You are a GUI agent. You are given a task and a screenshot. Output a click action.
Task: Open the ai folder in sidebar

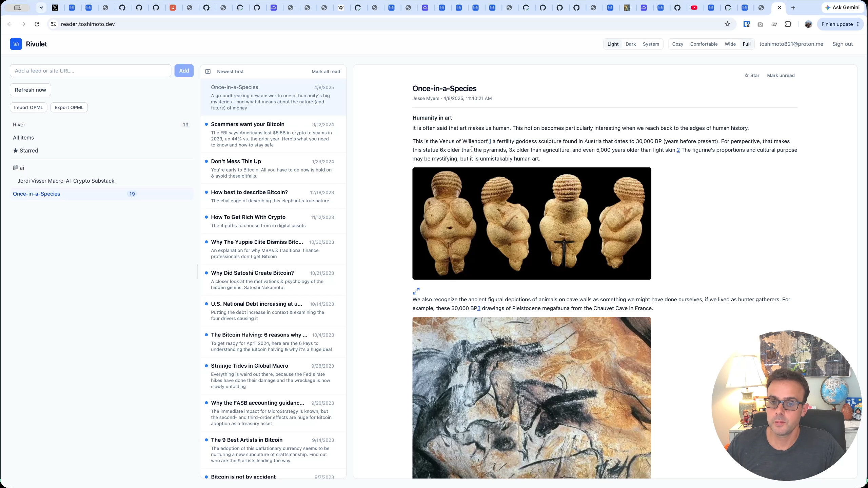point(18,168)
